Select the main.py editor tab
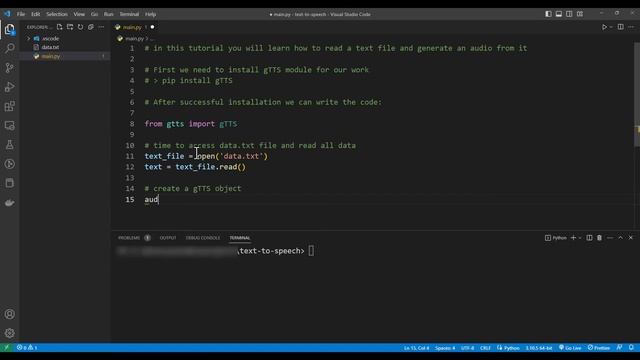 (134, 27)
